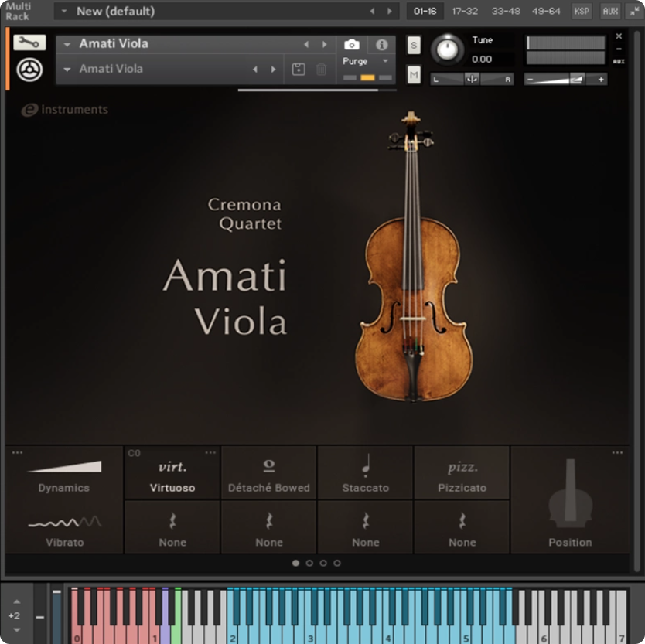Click the L-R pan slider
Image resolution: width=645 pixels, height=644 pixels.
472,80
